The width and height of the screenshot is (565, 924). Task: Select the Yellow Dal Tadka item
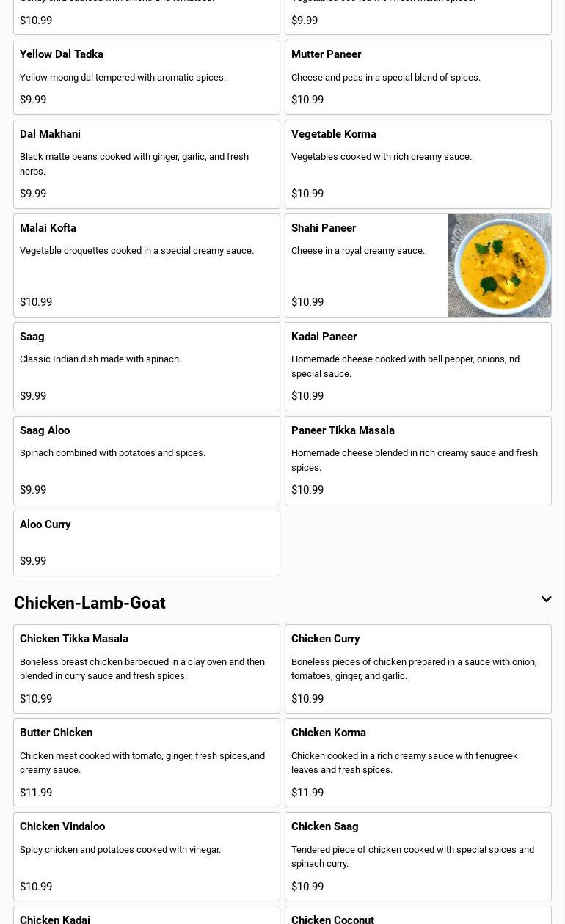click(x=146, y=77)
